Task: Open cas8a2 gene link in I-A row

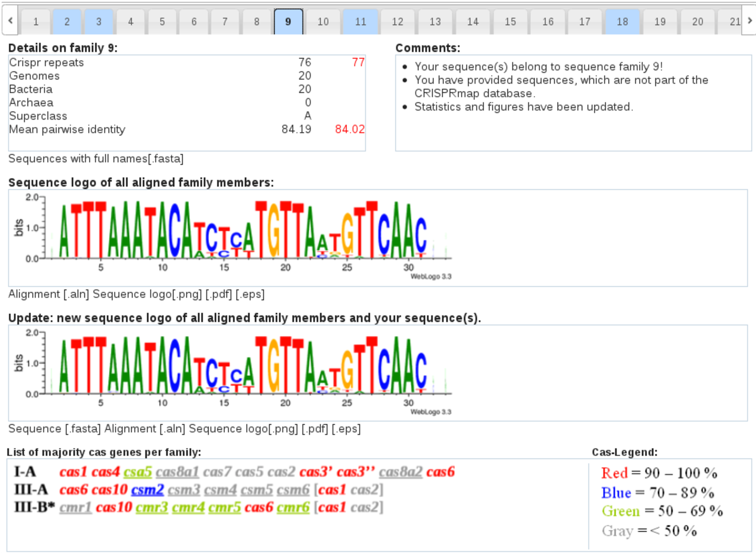Action: coord(401,472)
